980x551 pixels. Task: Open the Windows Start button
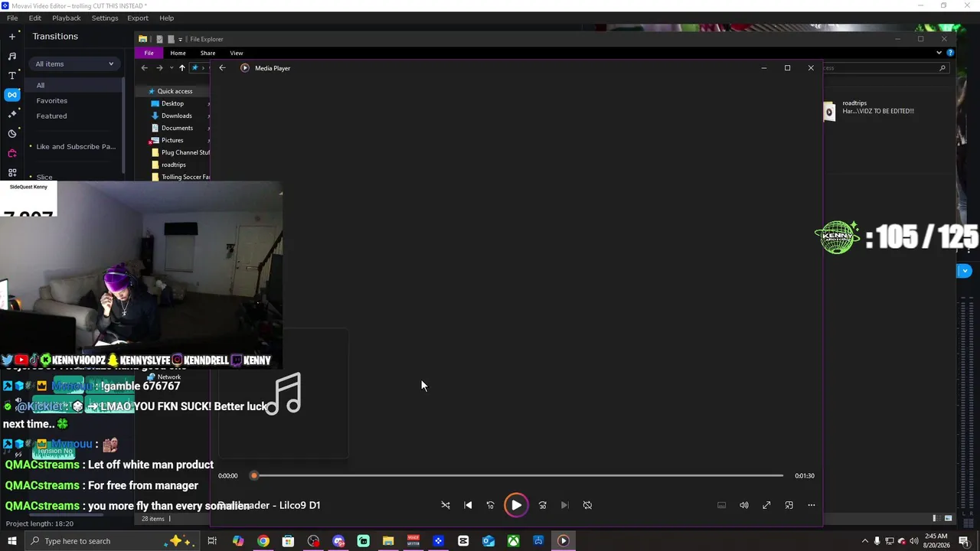click(11, 541)
